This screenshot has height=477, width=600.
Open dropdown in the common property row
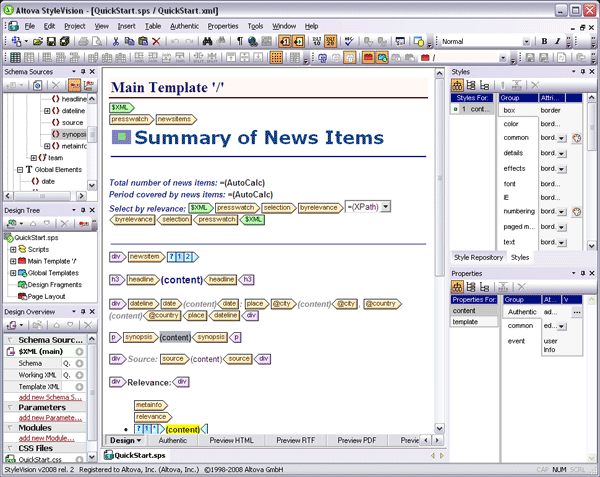(561, 326)
